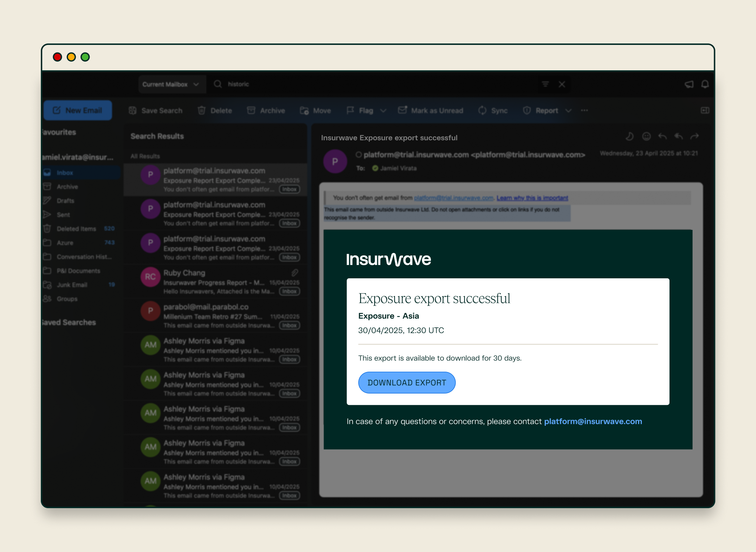The image size is (756, 552).
Task: Open the notifications bell icon
Action: point(705,84)
